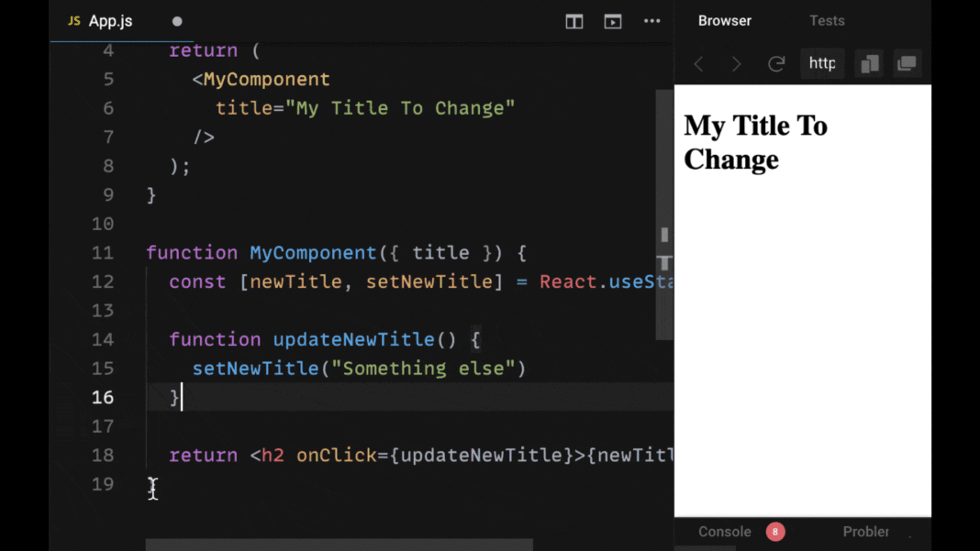Click line number 11 in the editor
This screenshot has height=551, width=980.
coord(103,252)
